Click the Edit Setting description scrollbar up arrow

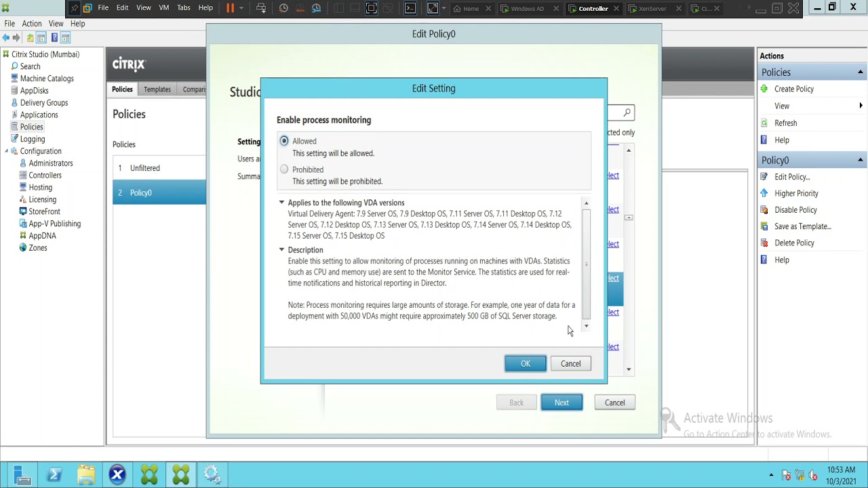[587, 203]
